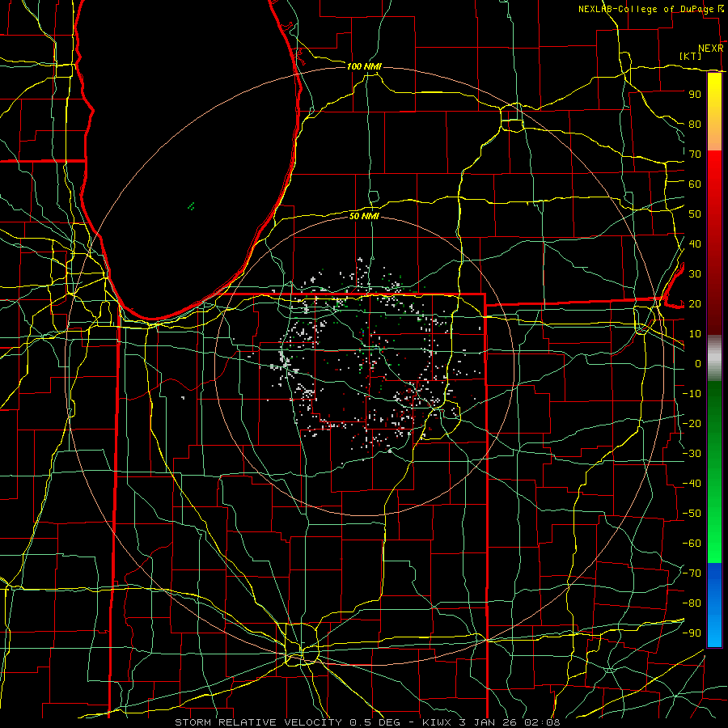The height and width of the screenshot is (728, 728).
Task: Click the 30 value on velocity scale
Action: tap(695, 274)
